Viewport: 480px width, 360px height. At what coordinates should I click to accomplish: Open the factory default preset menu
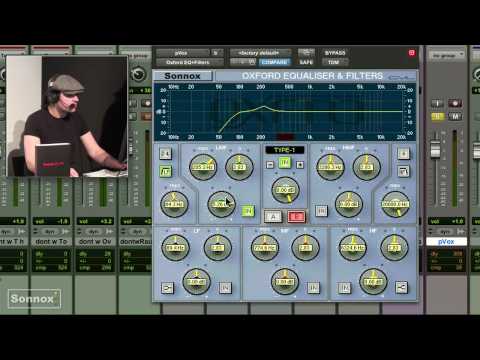260,53
